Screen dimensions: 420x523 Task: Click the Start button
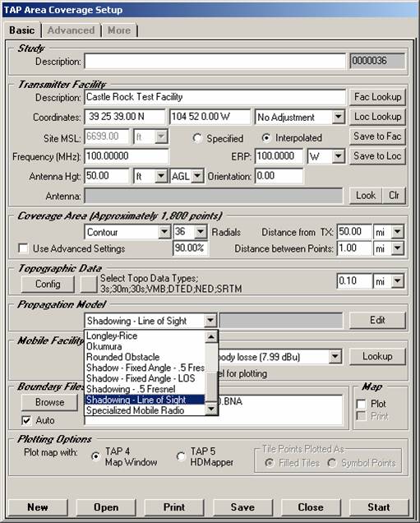pos(379,507)
